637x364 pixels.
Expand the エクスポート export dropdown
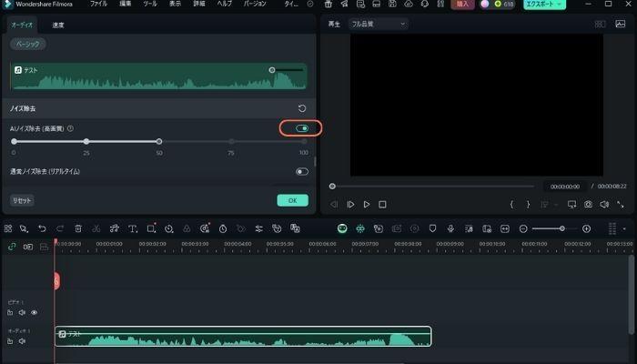click(x=561, y=5)
